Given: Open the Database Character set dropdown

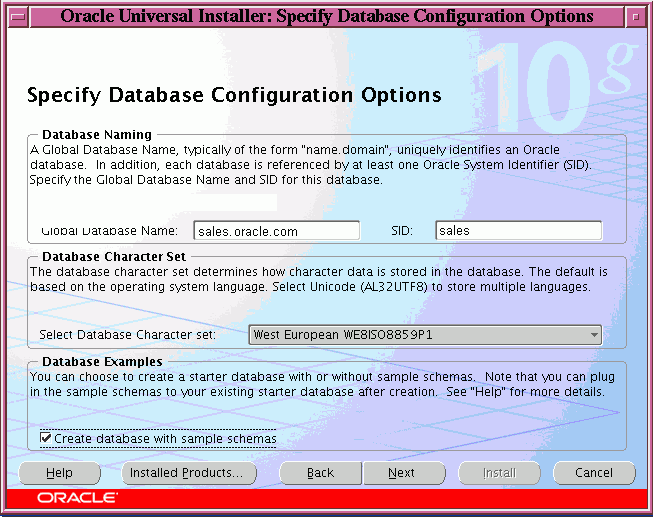Looking at the screenshot, I should [425, 335].
